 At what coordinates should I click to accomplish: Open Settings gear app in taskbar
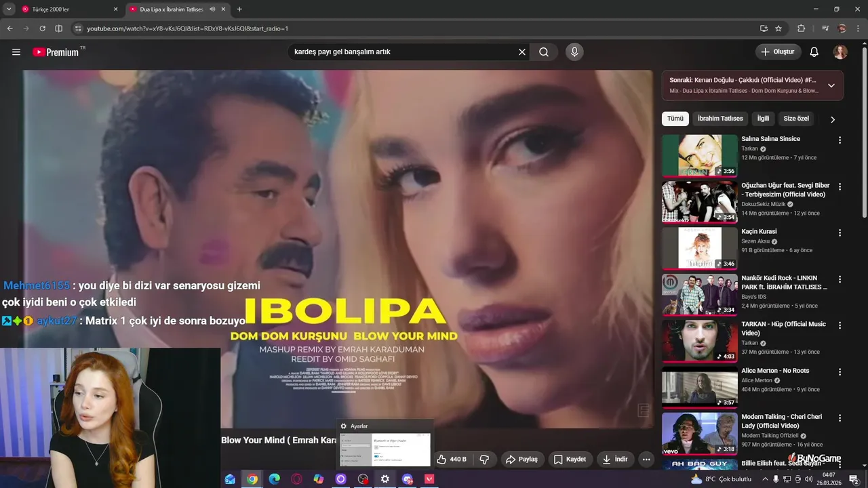click(x=385, y=479)
